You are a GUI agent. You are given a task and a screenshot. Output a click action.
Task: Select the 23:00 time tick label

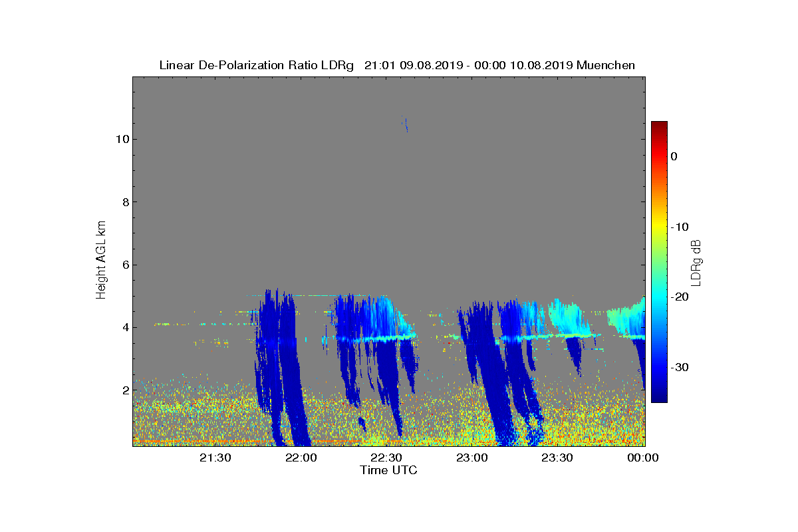pyautogui.click(x=472, y=458)
